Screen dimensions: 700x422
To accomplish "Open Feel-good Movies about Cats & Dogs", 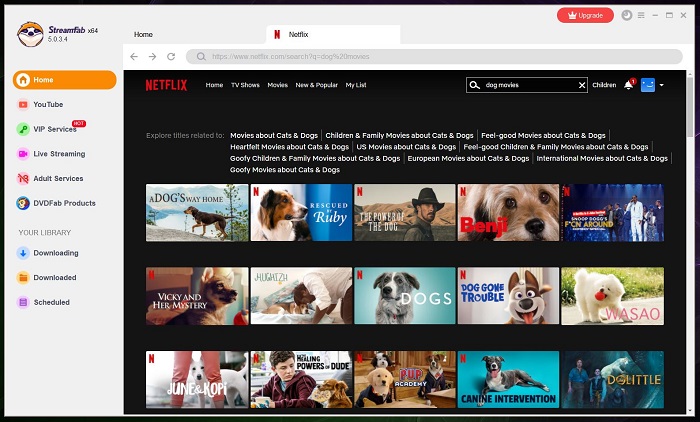I will click(x=543, y=135).
